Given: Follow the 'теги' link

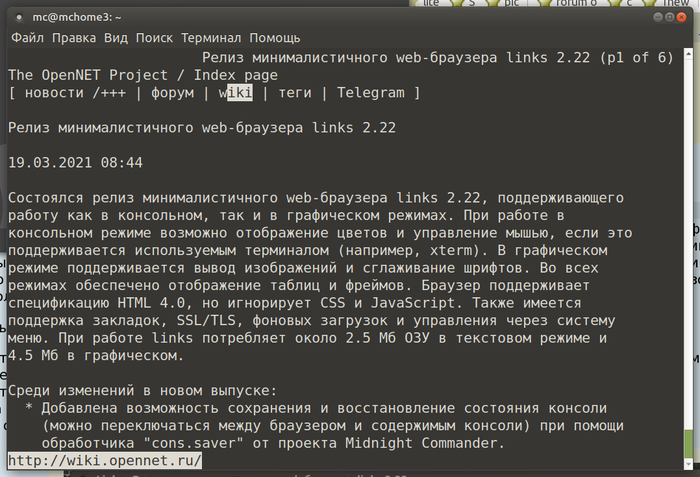Looking at the screenshot, I should click(294, 93).
